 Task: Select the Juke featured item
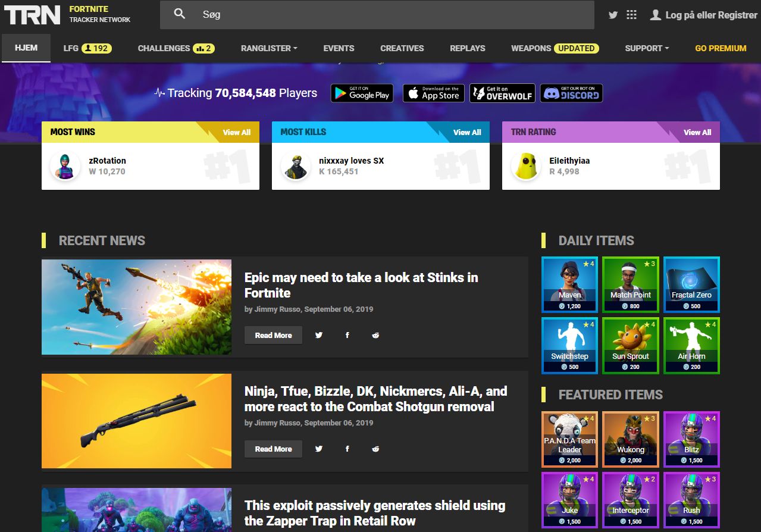[x=570, y=500]
